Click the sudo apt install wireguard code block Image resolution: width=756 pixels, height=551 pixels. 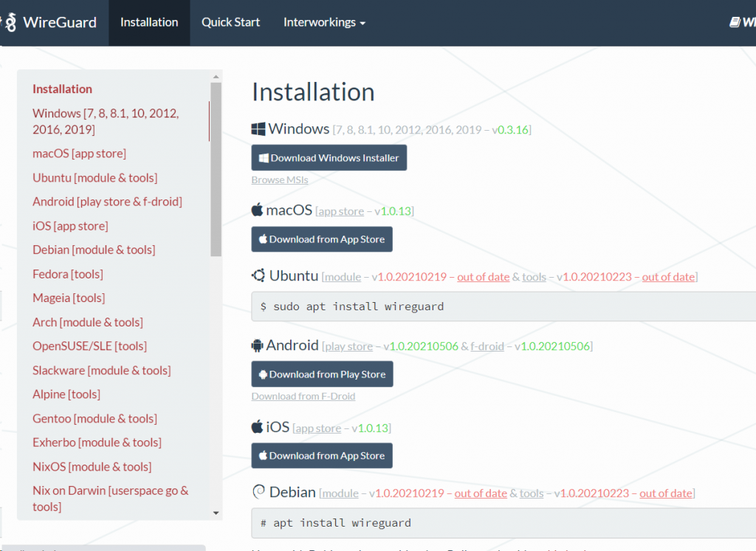[504, 307]
